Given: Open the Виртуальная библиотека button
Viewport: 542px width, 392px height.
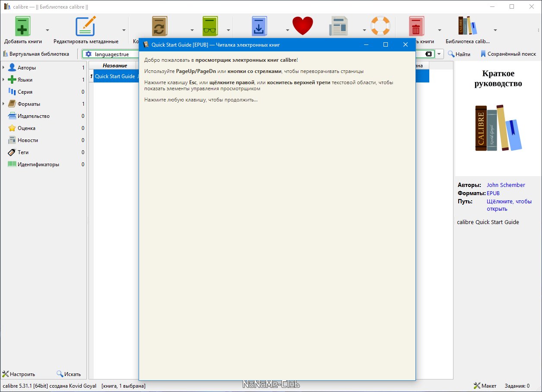Looking at the screenshot, I should click(36, 54).
